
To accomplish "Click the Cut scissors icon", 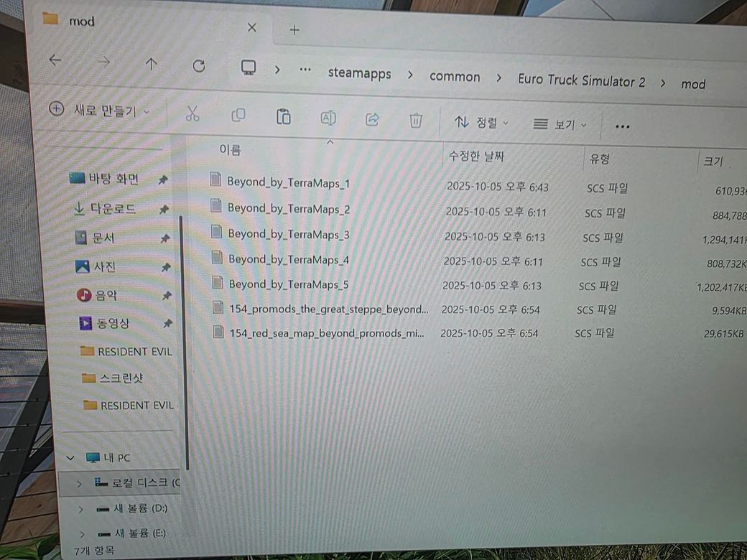I will (x=192, y=113).
